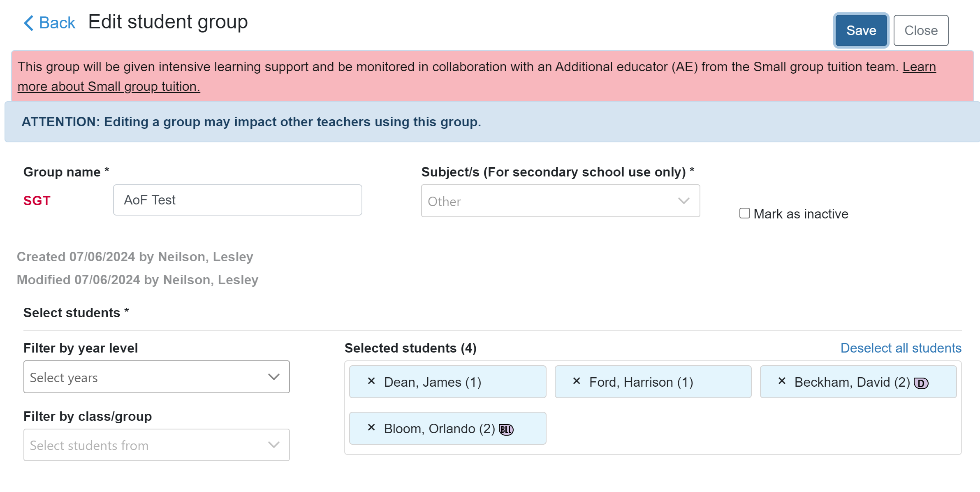Open the Select years dropdown

(x=156, y=377)
